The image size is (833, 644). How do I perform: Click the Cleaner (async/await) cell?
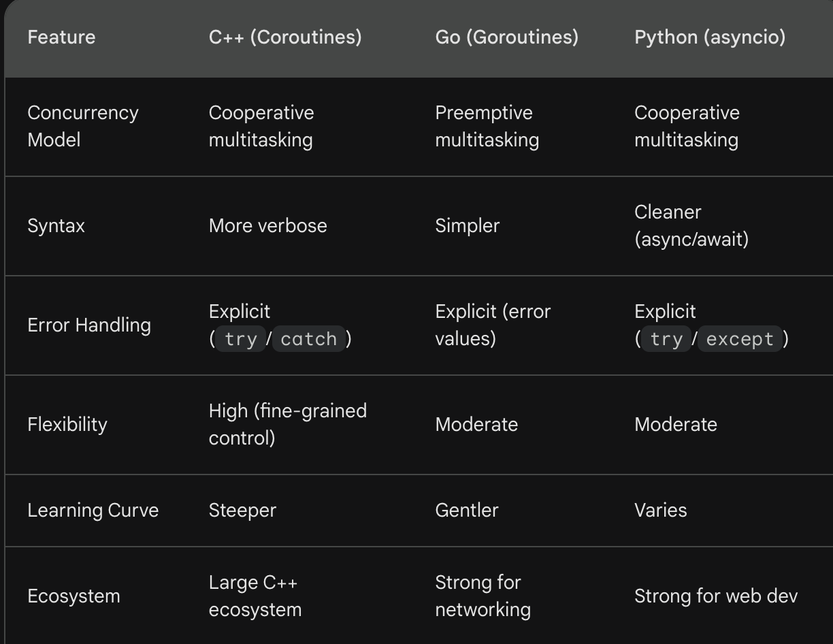[691, 225]
